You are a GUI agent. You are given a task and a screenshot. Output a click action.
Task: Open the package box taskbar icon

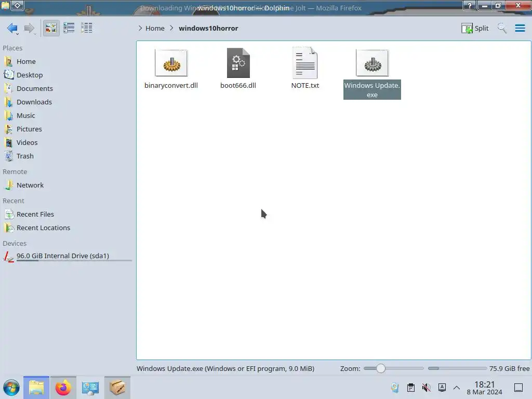117,388
